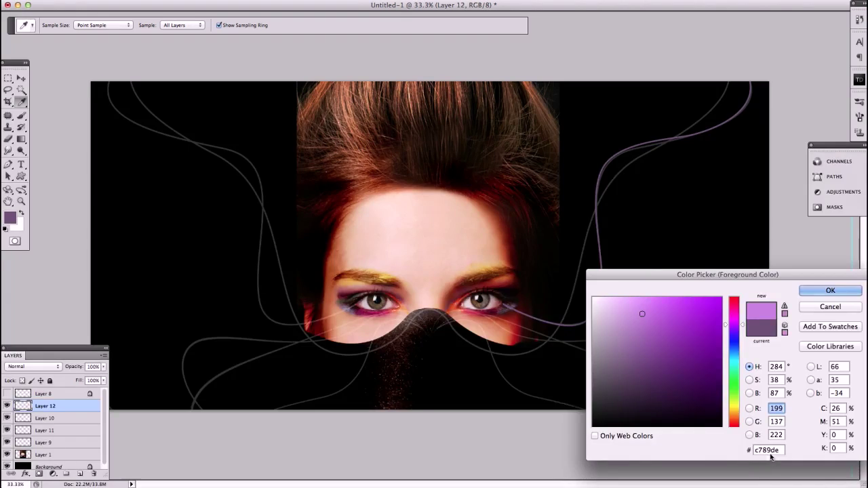
Task: Select the Dodge tool
Action: (21, 150)
